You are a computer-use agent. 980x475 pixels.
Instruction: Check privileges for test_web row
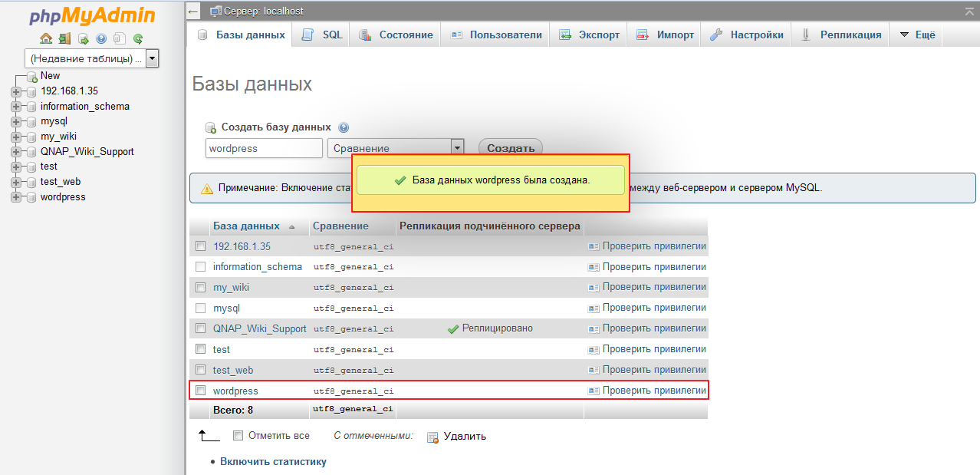(x=647, y=370)
